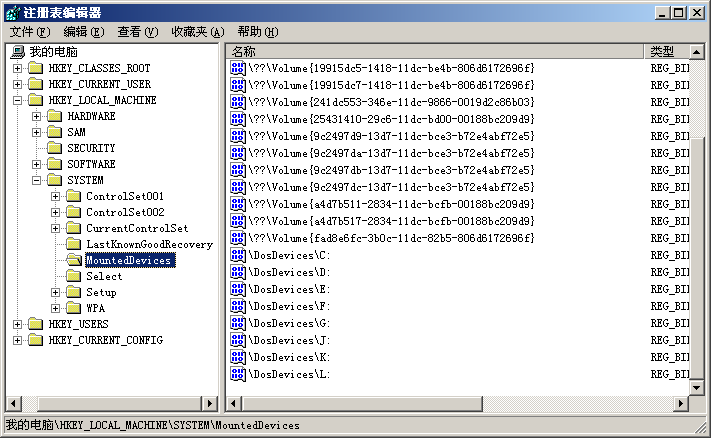The image size is (711, 438).
Task: Click tree pane horizontal scroll left arrow
Action: pyautogui.click(x=14, y=403)
